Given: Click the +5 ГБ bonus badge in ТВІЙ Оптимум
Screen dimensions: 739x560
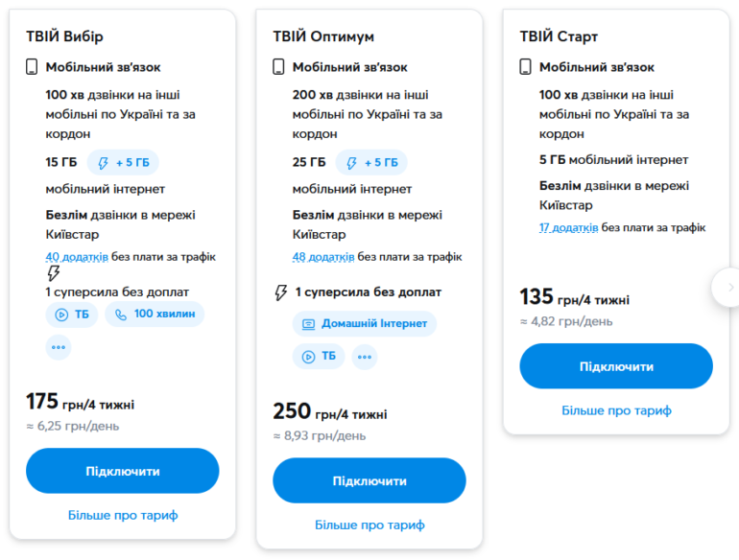Looking at the screenshot, I should pos(370,162).
